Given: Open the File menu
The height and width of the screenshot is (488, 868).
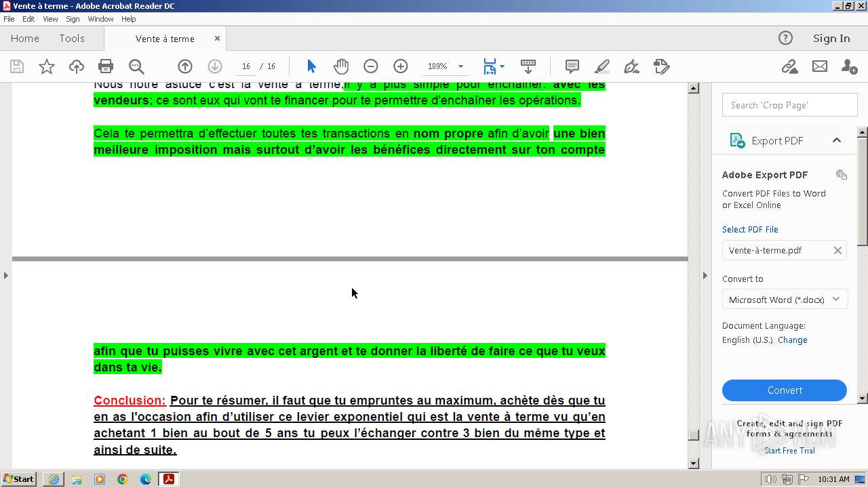Looking at the screenshot, I should coord(9,19).
